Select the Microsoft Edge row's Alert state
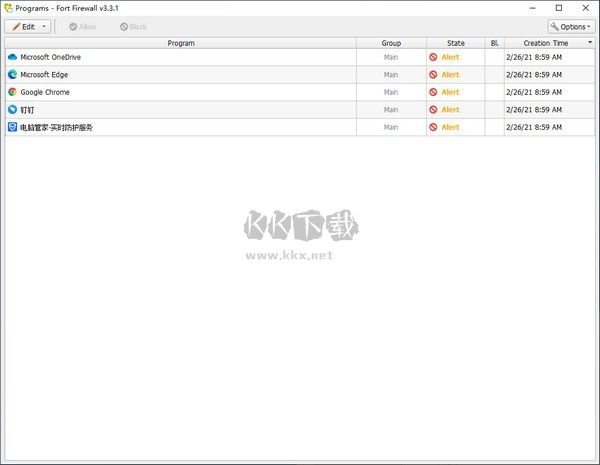This screenshot has height=465, width=600. coord(450,75)
